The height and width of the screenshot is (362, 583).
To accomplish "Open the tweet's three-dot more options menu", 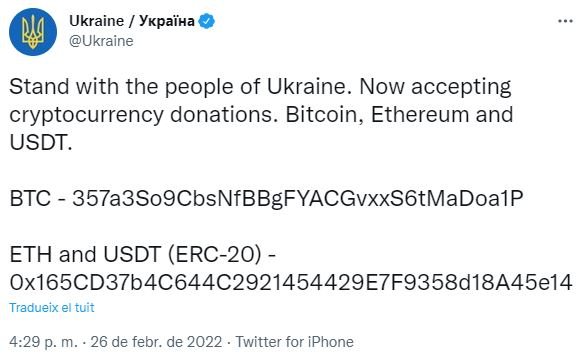I will point(565,21).
